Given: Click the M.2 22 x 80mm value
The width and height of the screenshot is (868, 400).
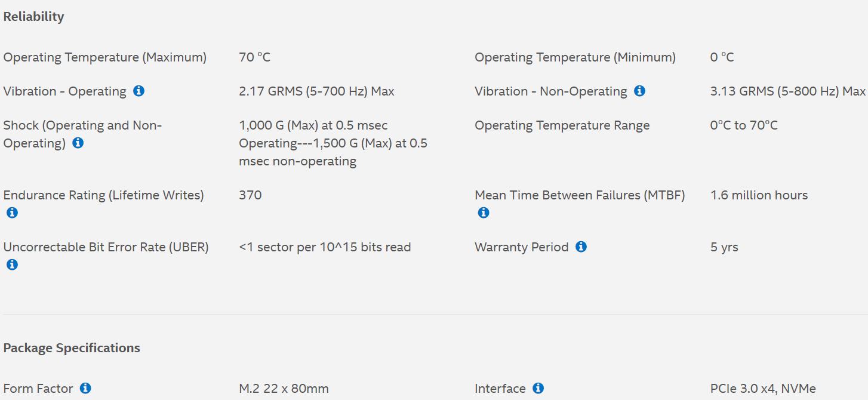Looking at the screenshot, I should 284,389.
